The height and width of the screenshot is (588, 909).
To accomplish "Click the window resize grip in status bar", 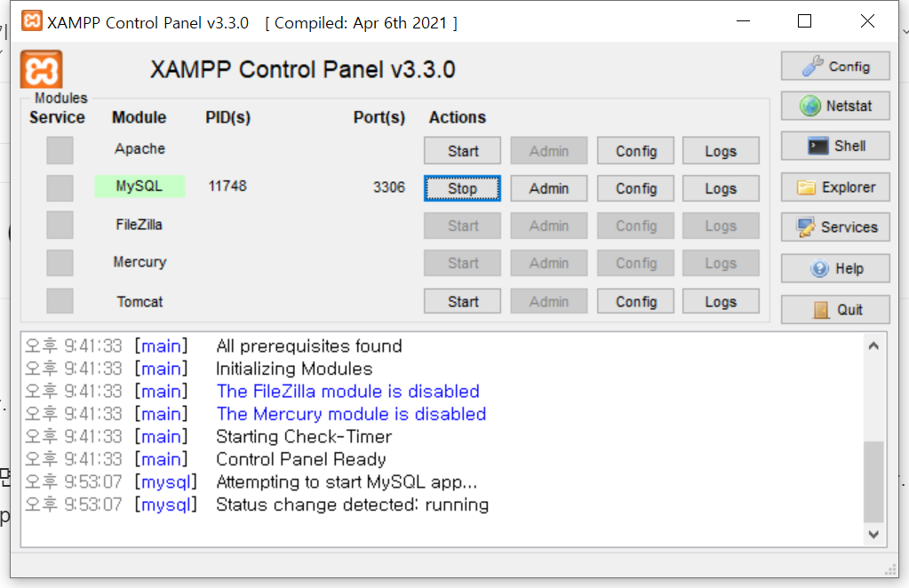I will tap(890, 570).
